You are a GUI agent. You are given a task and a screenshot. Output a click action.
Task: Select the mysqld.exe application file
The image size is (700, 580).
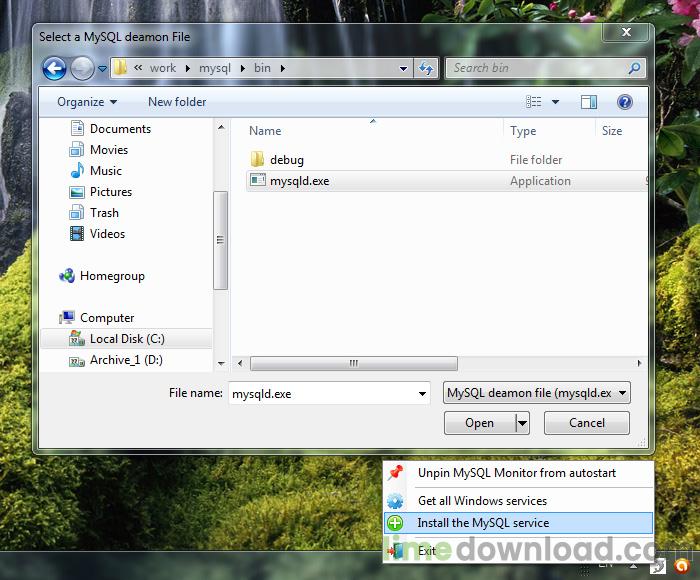tap(299, 181)
